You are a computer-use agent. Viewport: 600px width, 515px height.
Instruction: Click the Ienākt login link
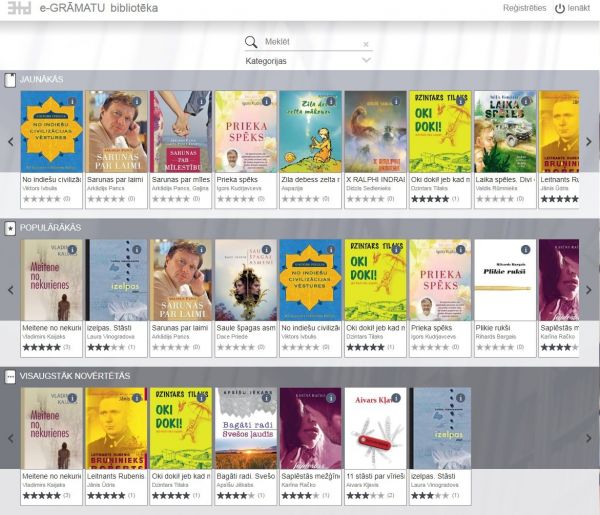(579, 8)
